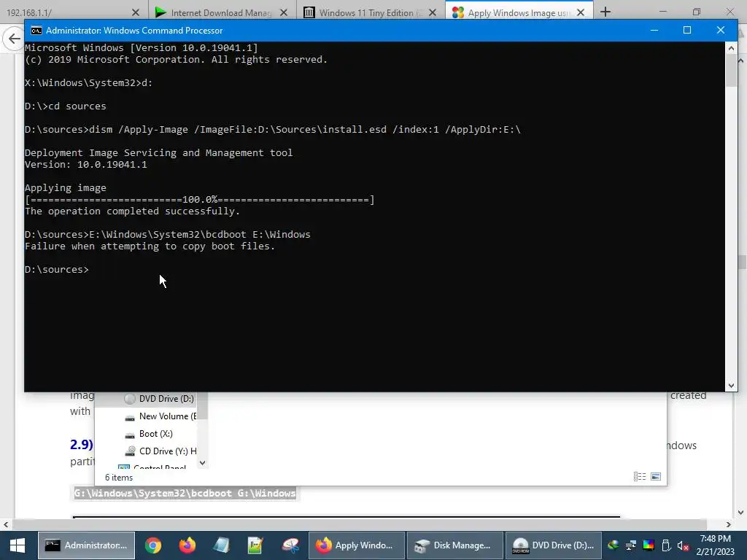
Task: Switch to the 192.168.1.1 browser tab
Action: click(x=66, y=13)
